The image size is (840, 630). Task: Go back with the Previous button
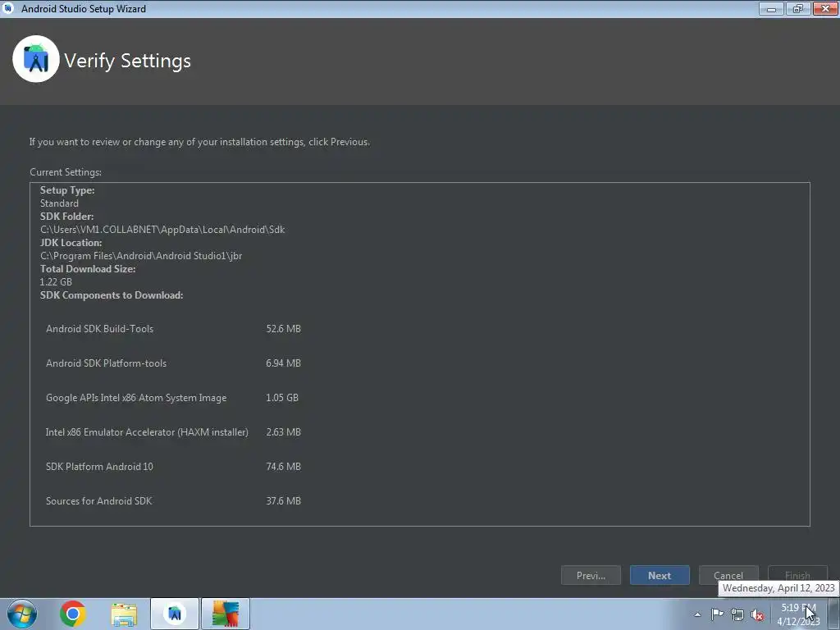click(591, 575)
